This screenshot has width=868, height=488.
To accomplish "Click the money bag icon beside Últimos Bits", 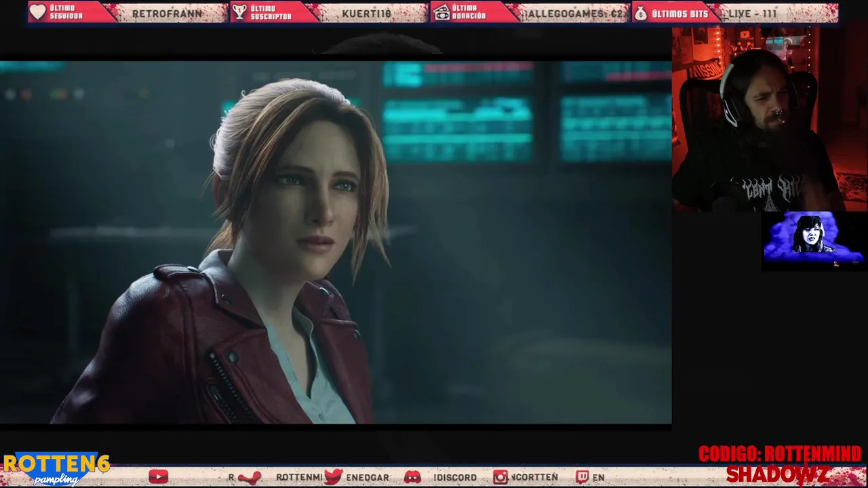I will pyautogui.click(x=641, y=12).
